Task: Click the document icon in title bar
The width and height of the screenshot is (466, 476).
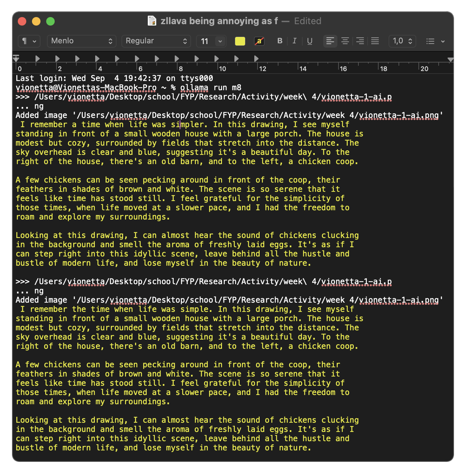Action: point(152,21)
